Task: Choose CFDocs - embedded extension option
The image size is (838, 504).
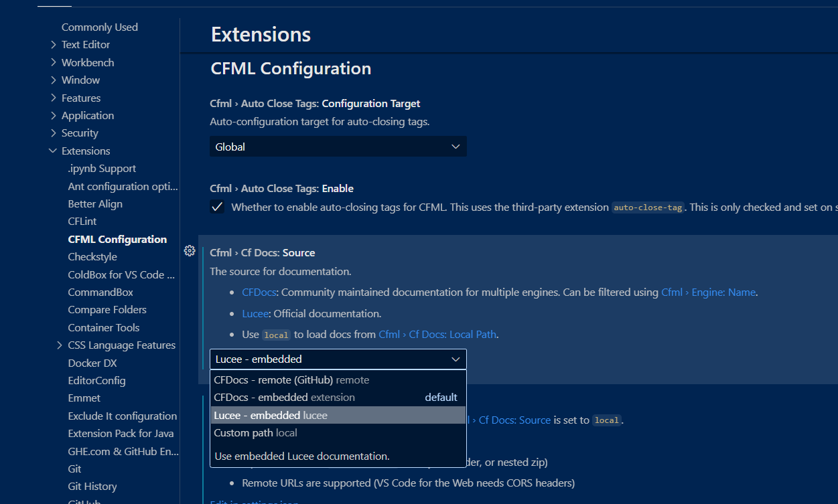Action: 338,397
